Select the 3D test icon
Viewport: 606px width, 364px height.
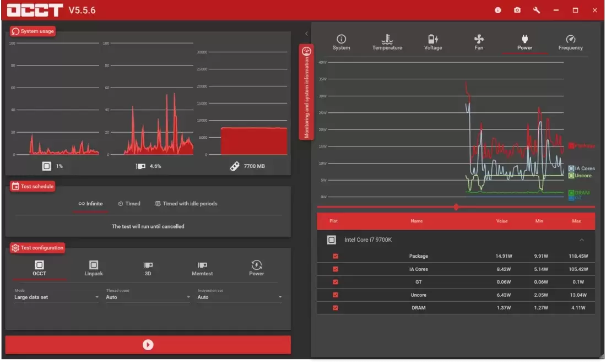point(148,265)
